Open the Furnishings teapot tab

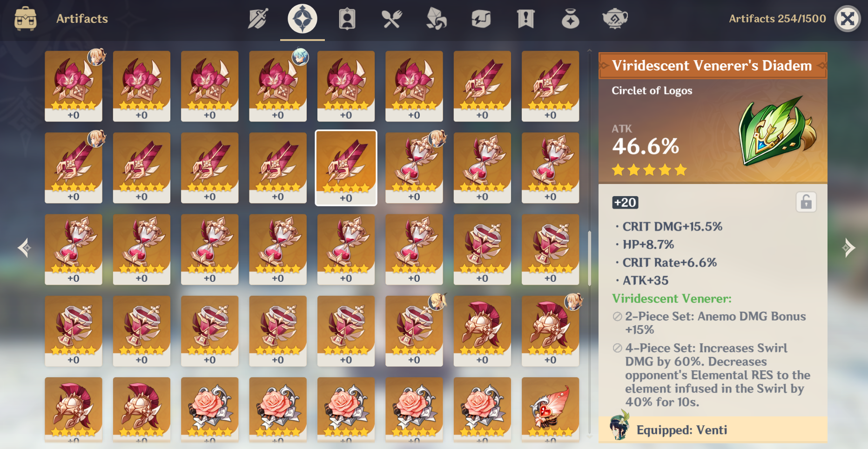point(615,19)
